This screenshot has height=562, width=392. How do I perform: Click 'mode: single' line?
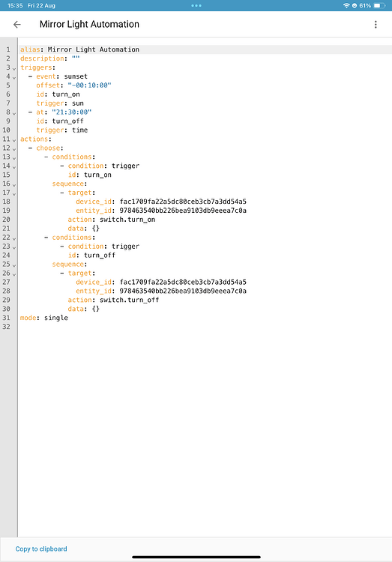pos(43,318)
